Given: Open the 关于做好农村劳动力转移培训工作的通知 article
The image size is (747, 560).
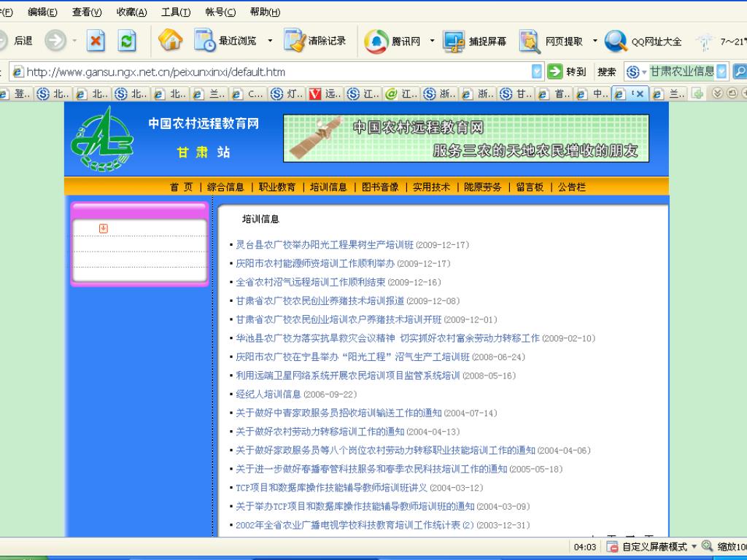Looking at the screenshot, I should pyautogui.click(x=320, y=432).
